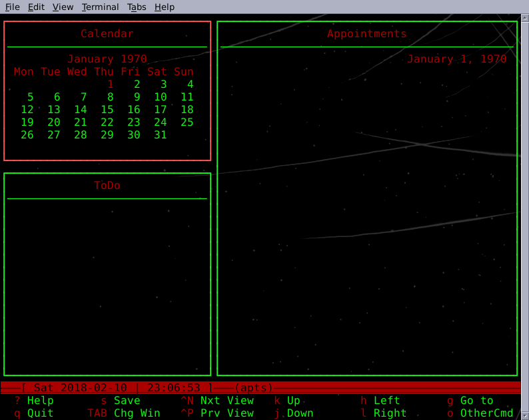The width and height of the screenshot is (529, 420).
Task: Pick day 23 in the calendar
Action: [x=134, y=122]
